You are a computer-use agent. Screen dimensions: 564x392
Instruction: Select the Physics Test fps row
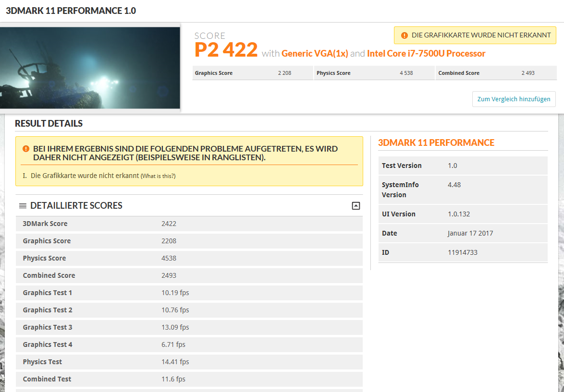pos(189,362)
